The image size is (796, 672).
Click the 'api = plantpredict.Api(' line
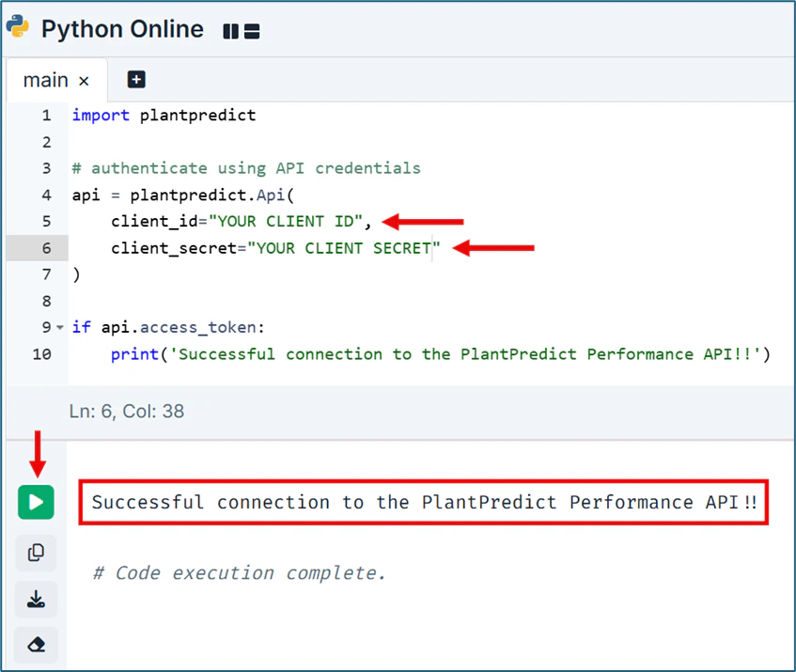[x=183, y=195]
